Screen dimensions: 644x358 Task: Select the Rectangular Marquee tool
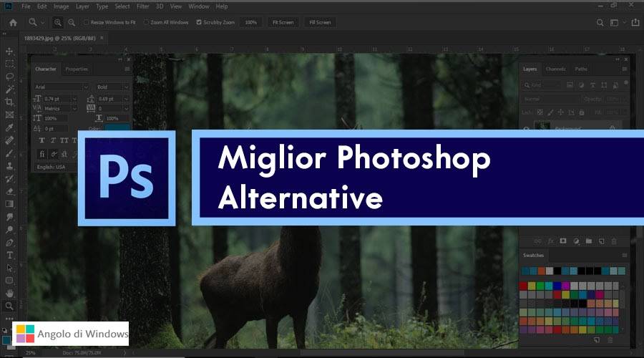coord(9,64)
